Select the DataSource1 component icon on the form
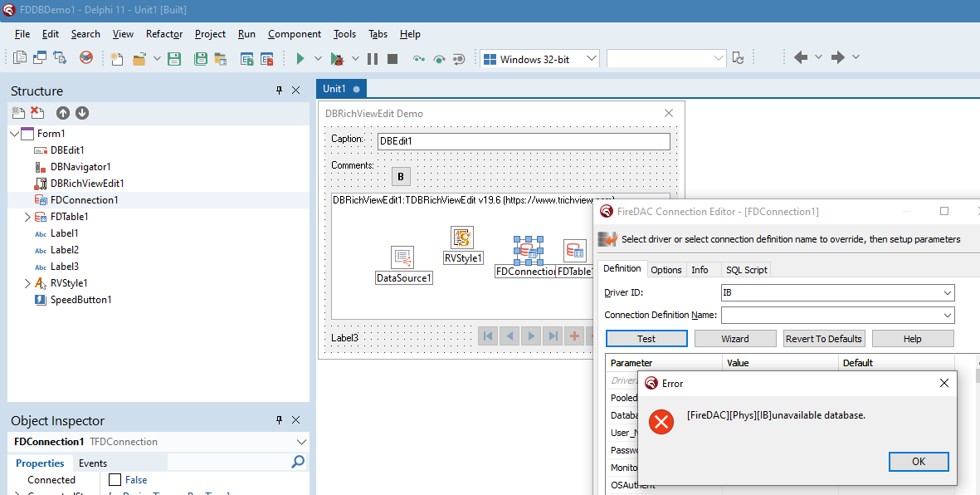This screenshot has height=495, width=980. (x=402, y=257)
